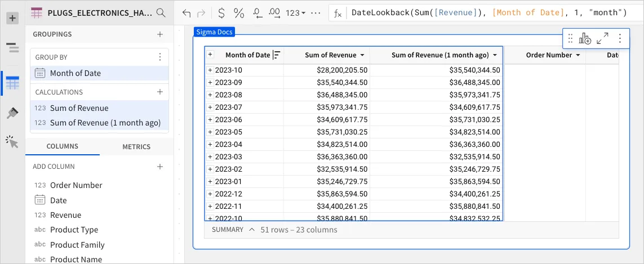Select Month of Date grouping key
This screenshot has height=264, width=644.
tap(99, 73)
